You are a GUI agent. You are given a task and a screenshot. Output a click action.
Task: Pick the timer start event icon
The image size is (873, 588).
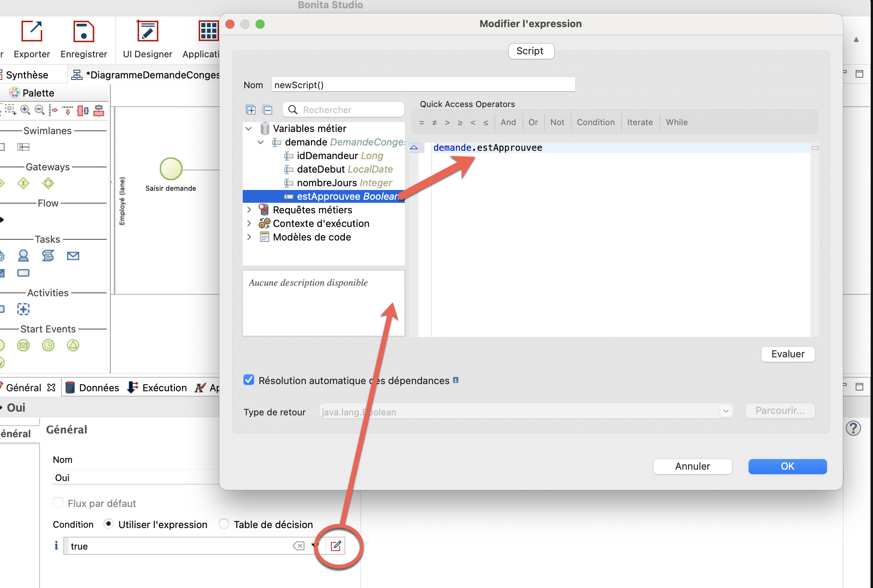click(48, 345)
